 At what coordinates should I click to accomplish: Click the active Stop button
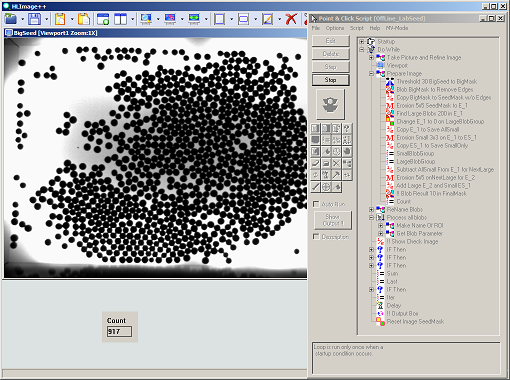[330, 80]
